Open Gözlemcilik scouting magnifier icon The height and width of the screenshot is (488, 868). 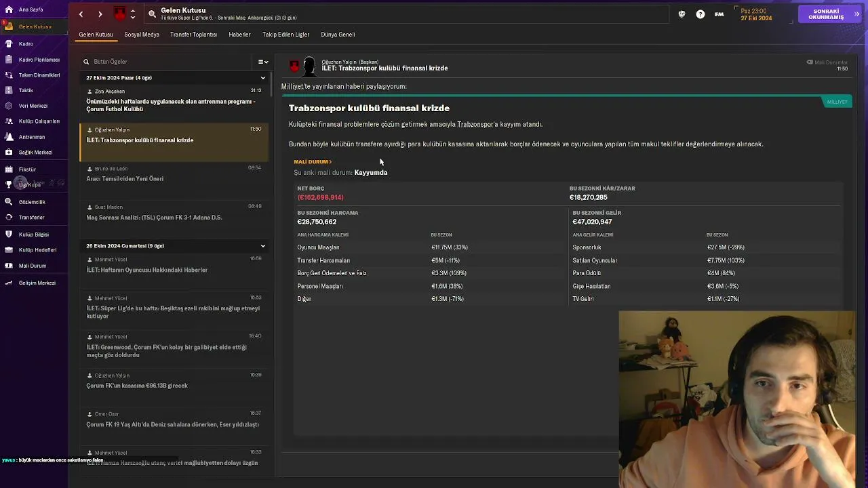coord(9,202)
